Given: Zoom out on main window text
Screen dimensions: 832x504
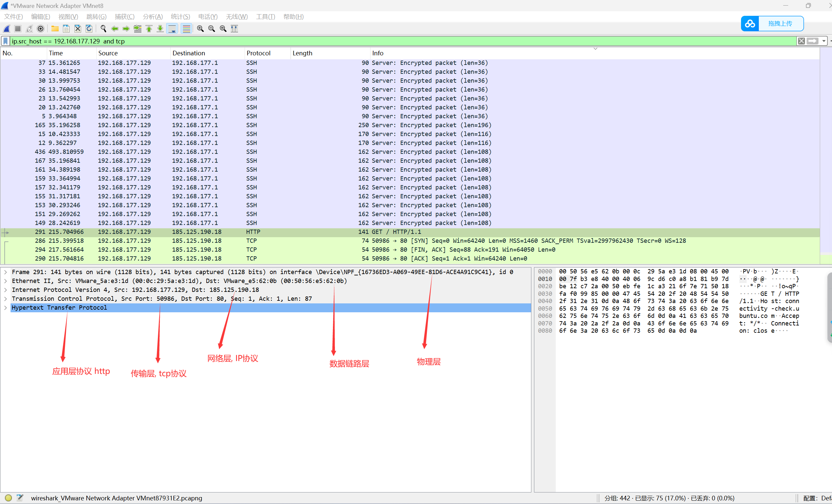Looking at the screenshot, I should point(212,29).
